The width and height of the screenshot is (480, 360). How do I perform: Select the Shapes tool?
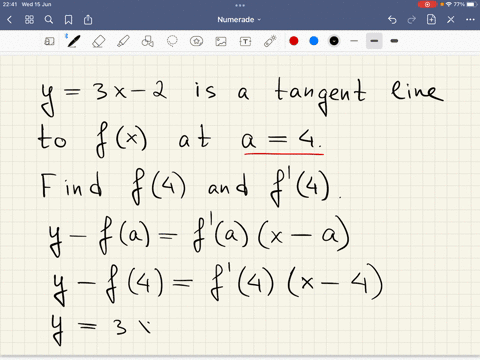pos(148,41)
